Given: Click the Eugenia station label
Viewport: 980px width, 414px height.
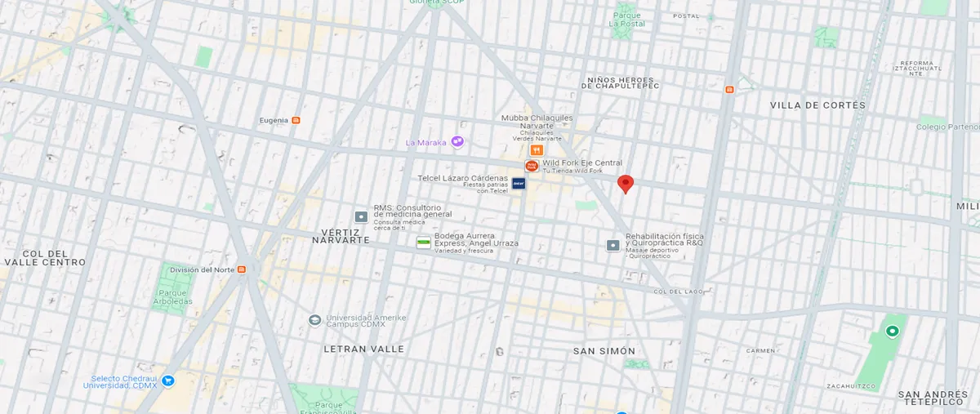Looking at the screenshot, I should 274,120.
